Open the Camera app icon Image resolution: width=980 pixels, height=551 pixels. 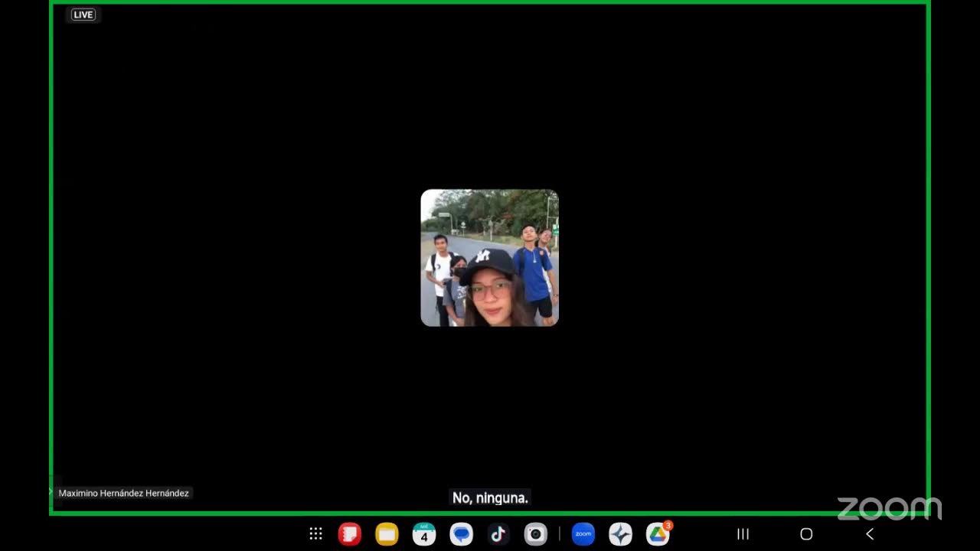point(535,534)
